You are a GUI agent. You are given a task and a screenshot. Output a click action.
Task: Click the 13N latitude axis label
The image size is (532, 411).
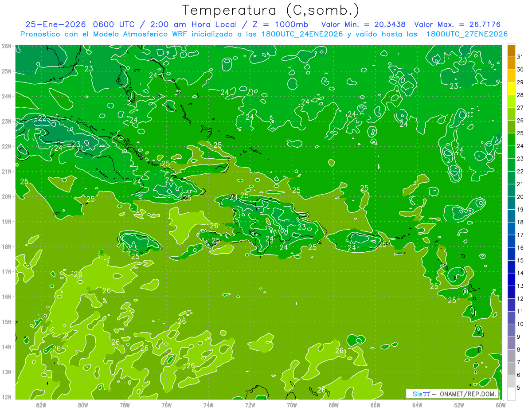[x=6, y=372]
